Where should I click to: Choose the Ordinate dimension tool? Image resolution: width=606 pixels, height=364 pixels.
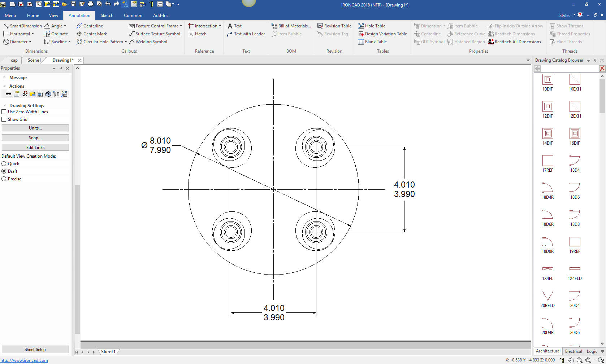point(56,34)
